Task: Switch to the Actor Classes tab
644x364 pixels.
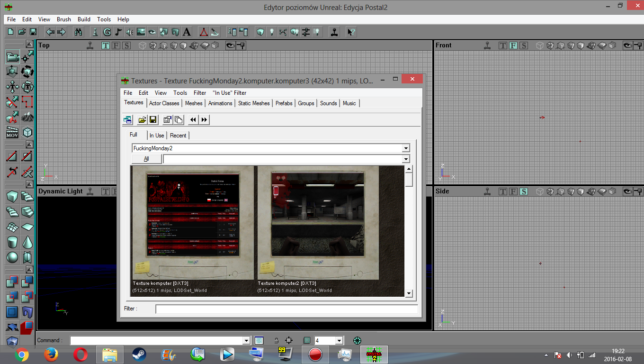Action: click(164, 103)
